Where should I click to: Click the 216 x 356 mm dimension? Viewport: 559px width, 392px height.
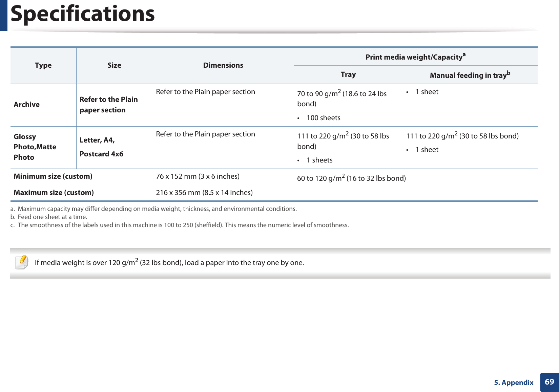[x=204, y=193]
